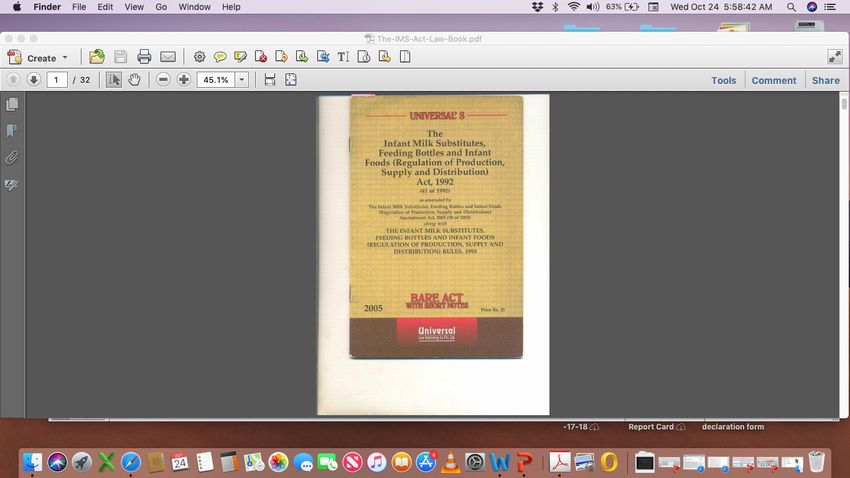Open the Share pane
850x478 pixels.
pos(826,80)
